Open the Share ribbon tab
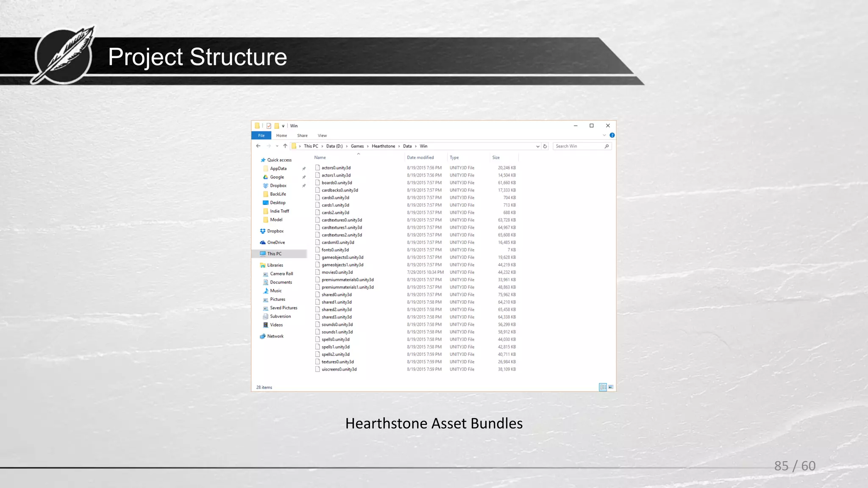The height and width of the screenshot is (488, 868). (302, 136)
